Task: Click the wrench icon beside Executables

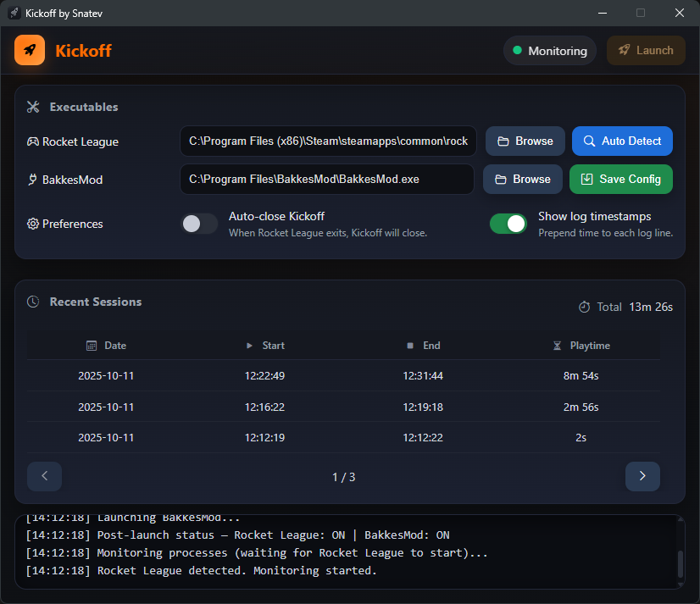Action: coord(33,107)
